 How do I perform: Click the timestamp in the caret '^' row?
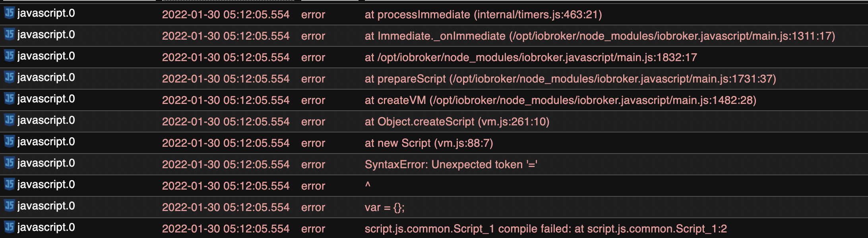226,186
